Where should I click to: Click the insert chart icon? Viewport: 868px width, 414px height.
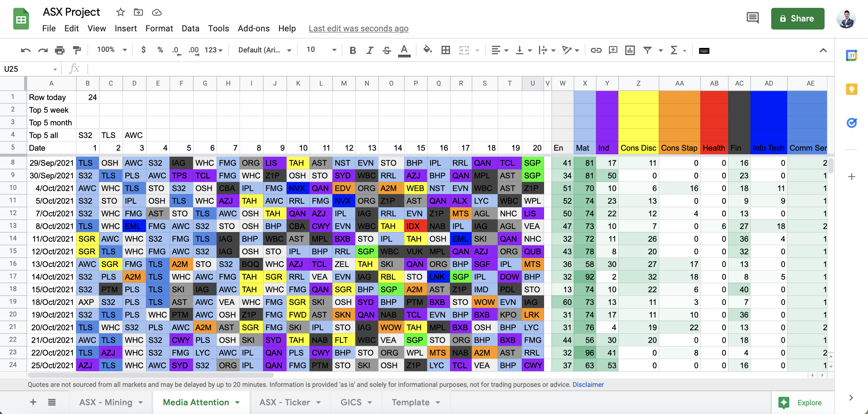click(630, 51)
